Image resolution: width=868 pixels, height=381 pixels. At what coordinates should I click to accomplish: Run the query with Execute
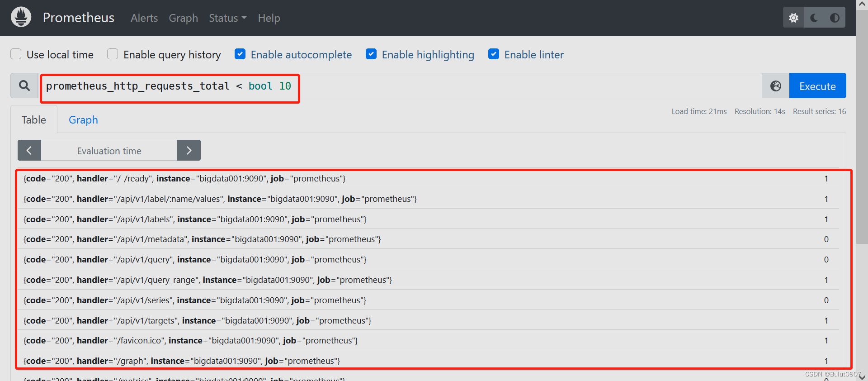(817, 86)
